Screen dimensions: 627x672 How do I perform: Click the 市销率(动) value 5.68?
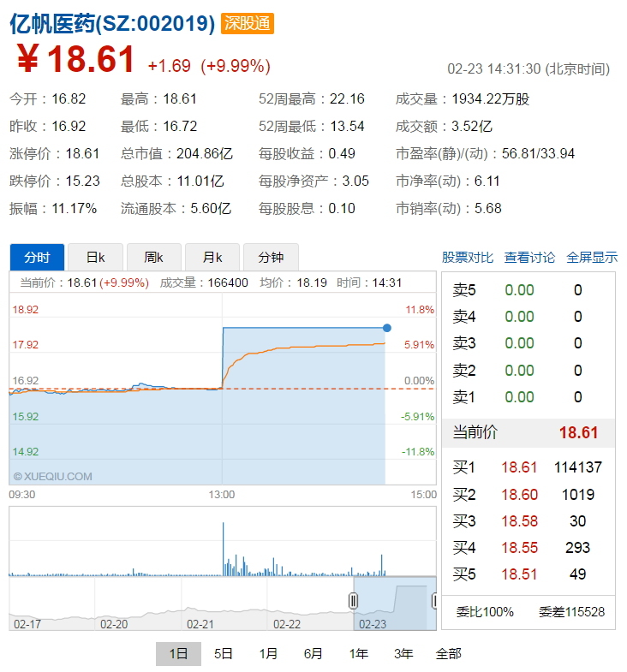pos(488,208)
